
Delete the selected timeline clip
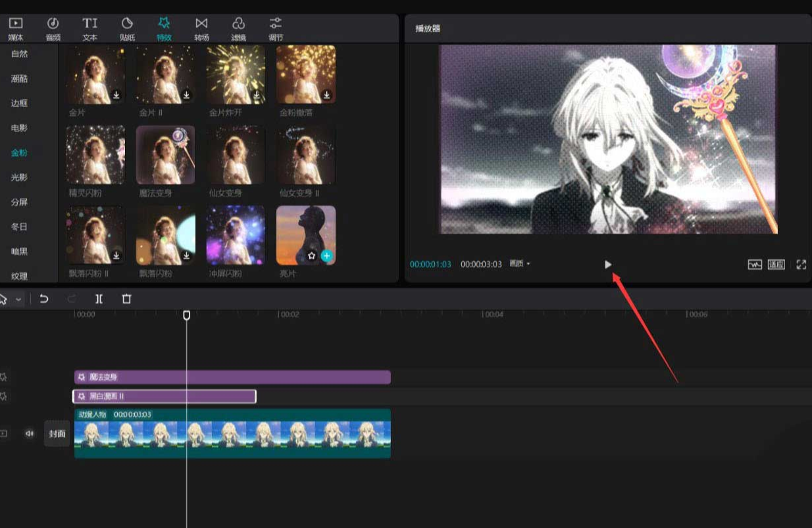coord(127,299)
